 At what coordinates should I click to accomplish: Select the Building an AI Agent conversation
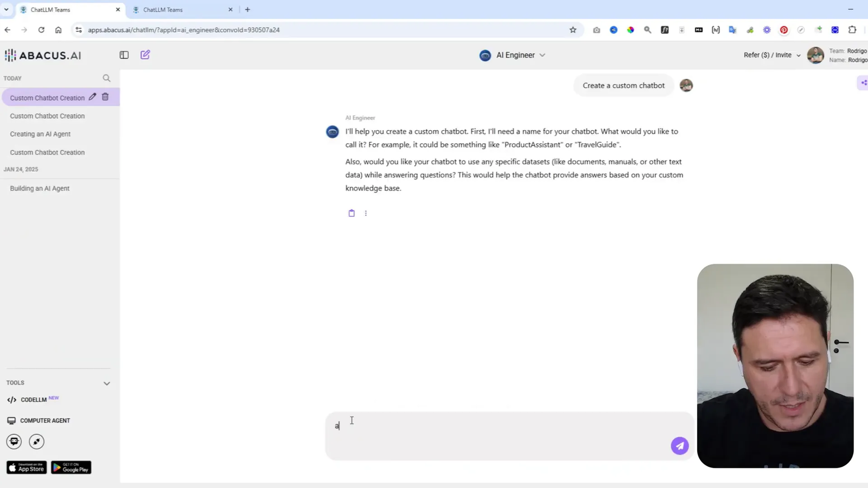[40, 188]
